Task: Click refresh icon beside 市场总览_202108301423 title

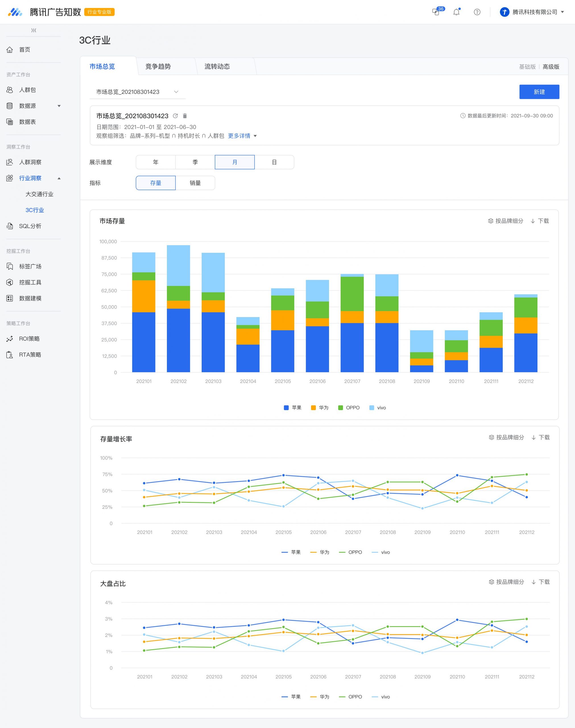Action: click(x=175, y=116)
